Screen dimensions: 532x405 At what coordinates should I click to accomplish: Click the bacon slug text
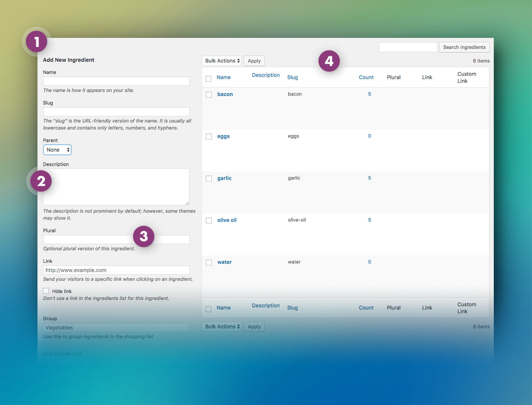pos(295,94)
